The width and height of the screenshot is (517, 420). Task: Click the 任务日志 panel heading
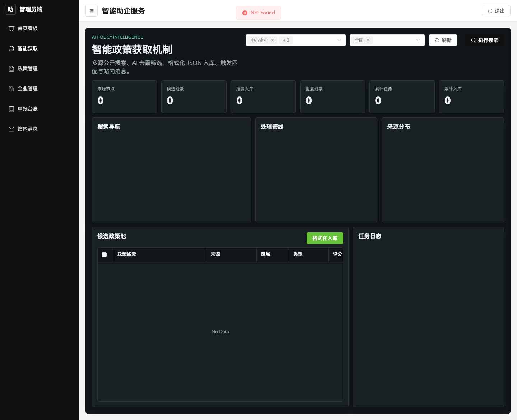click(x=370, y=236)
